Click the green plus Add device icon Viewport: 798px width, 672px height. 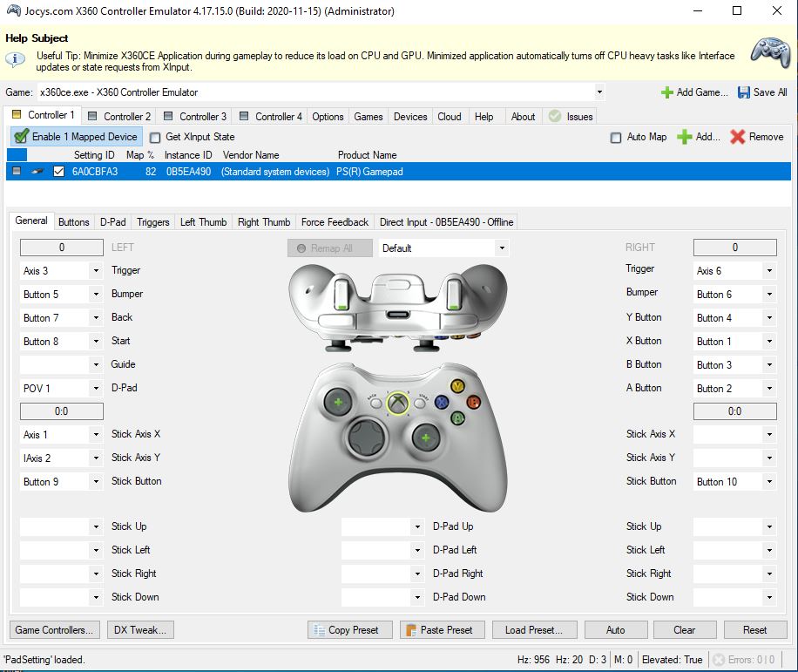click(685, 137)
